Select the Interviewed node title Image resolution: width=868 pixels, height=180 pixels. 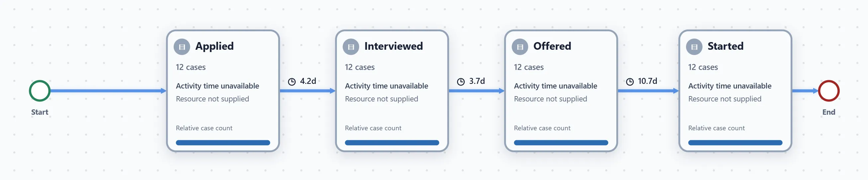click(394, 46)
